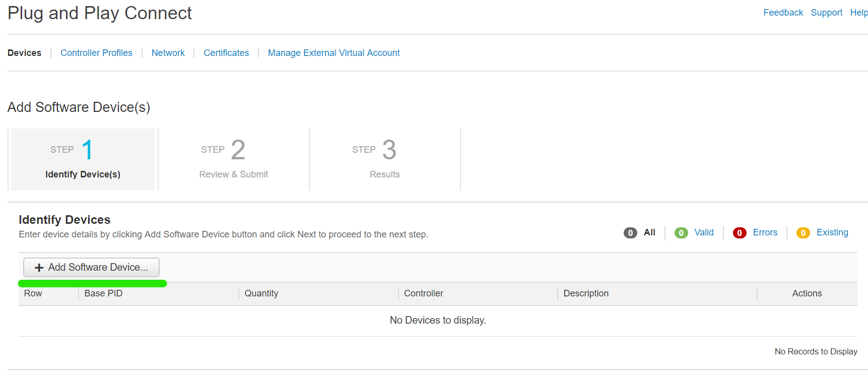The width and height of the screenshot is (868, 371).
Task: Click the Row column header
Action: pyautogui.click(x=33, y=293)
